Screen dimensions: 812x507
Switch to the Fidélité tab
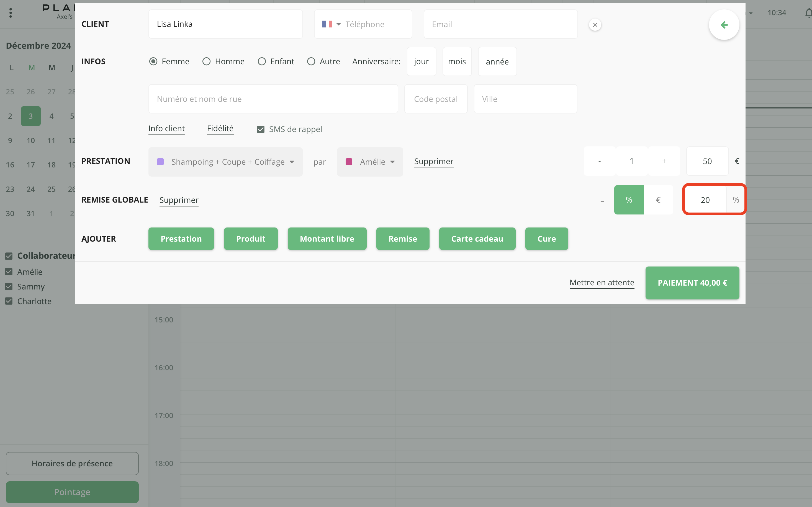(x=220, y=128)
